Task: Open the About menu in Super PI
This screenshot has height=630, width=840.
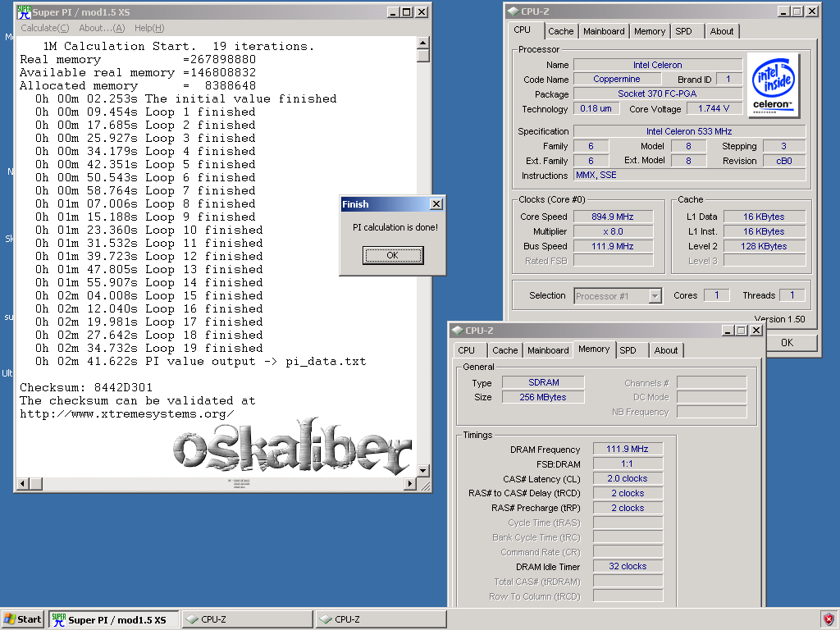Action: coord(101,28)
